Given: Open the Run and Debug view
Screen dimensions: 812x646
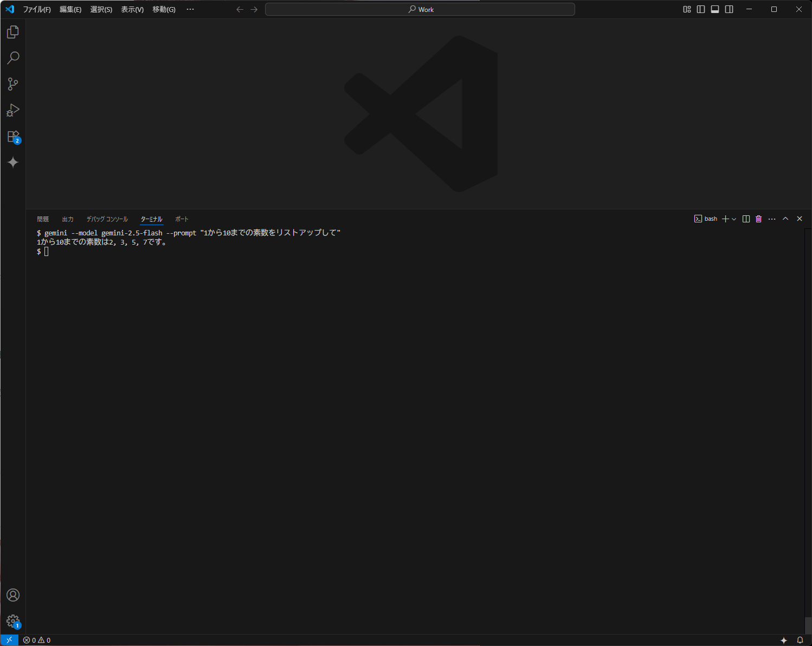Looking at the screenshot, I should (x=12, y=110).
